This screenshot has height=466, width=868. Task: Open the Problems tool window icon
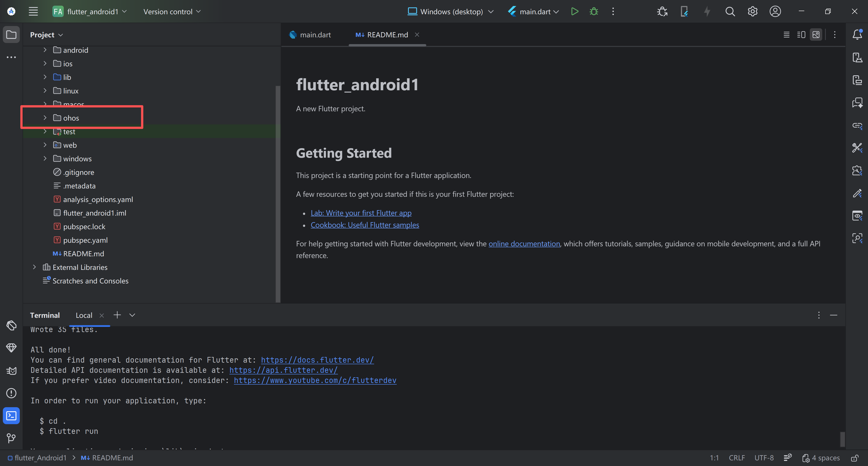(x=11, y=393)
